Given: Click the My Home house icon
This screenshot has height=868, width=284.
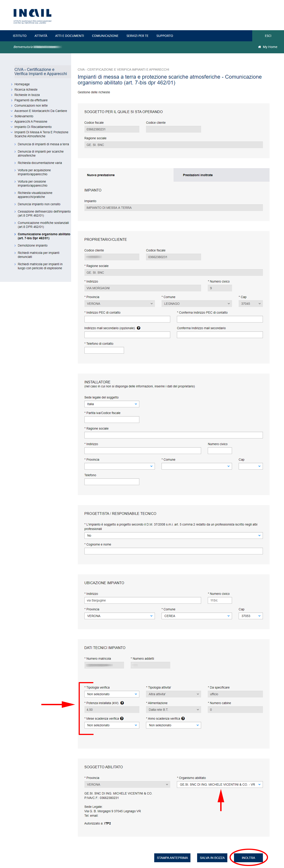Looking at the screenshot, I should (259, 47).
